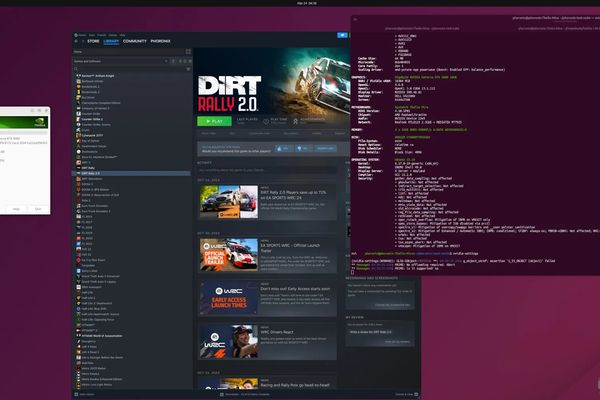
Task: Open 'WRC Drivers React' news title
Action: (277, 332)
